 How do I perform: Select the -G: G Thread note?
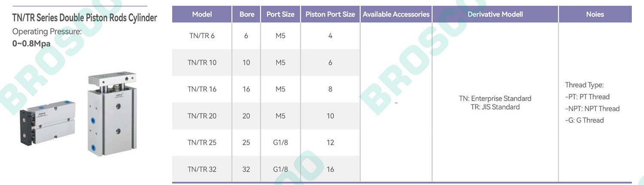click(x=584, y=120)
